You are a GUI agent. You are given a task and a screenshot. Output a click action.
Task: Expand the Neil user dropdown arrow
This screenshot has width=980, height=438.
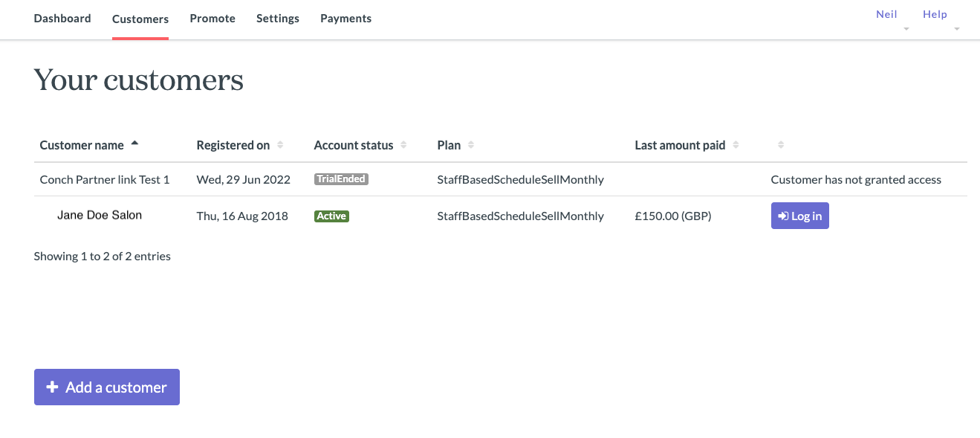(906, 29)
